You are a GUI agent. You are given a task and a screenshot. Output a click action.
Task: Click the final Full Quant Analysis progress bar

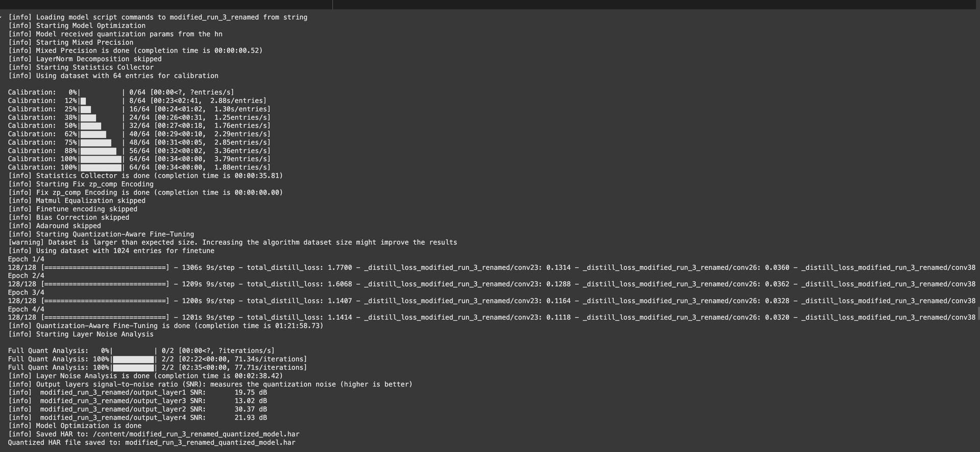(133, 368)
